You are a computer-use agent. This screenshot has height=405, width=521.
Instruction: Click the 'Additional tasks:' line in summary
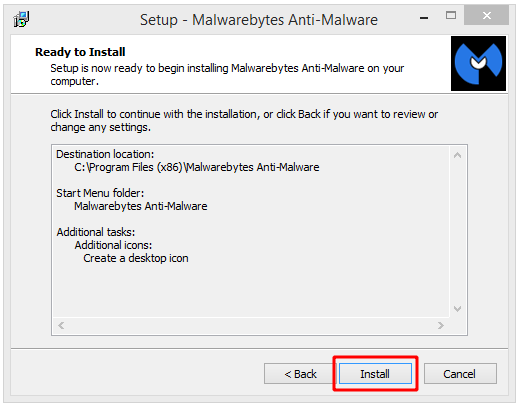click(96, 232)
